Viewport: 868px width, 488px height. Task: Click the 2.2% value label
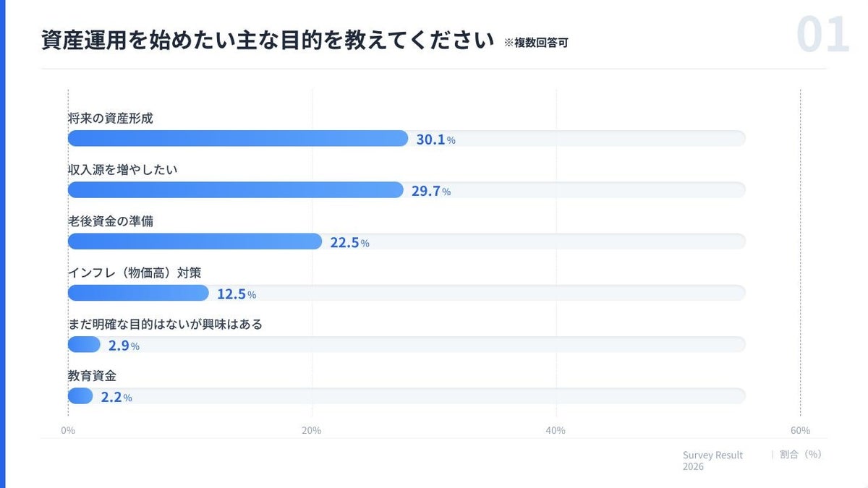(x=116, y=397)
